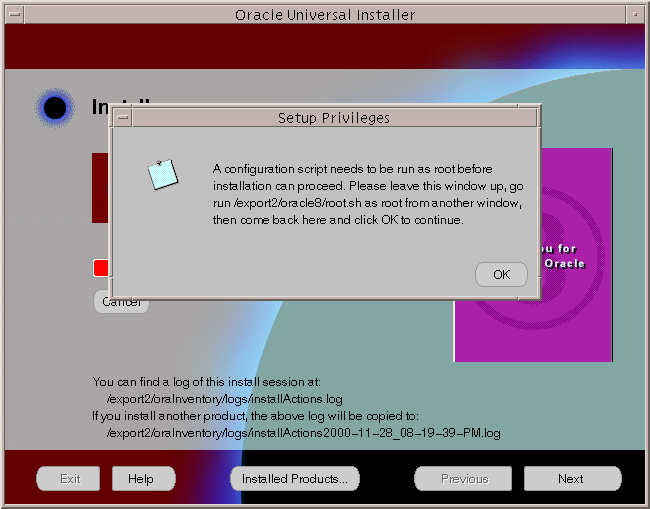
Task: Open the Oracle Universal Installer window menu
Action: point(15,15)
